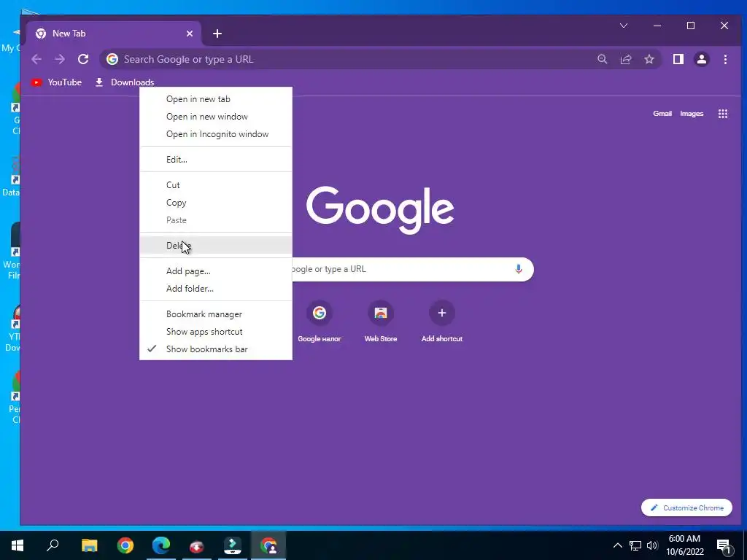The image size is (747, 560).
Task: Reload the page with the refresh icon
Action: [83, 59]
